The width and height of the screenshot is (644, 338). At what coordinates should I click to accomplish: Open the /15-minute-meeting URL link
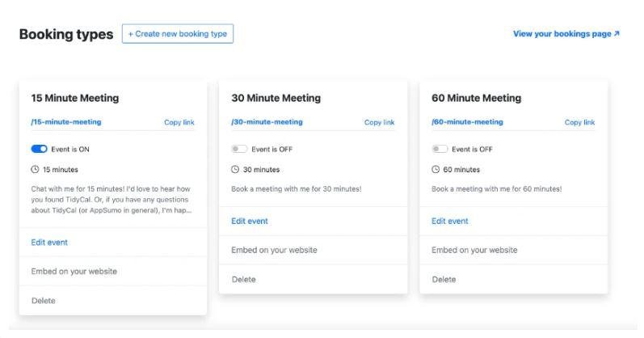pos(66,122)
